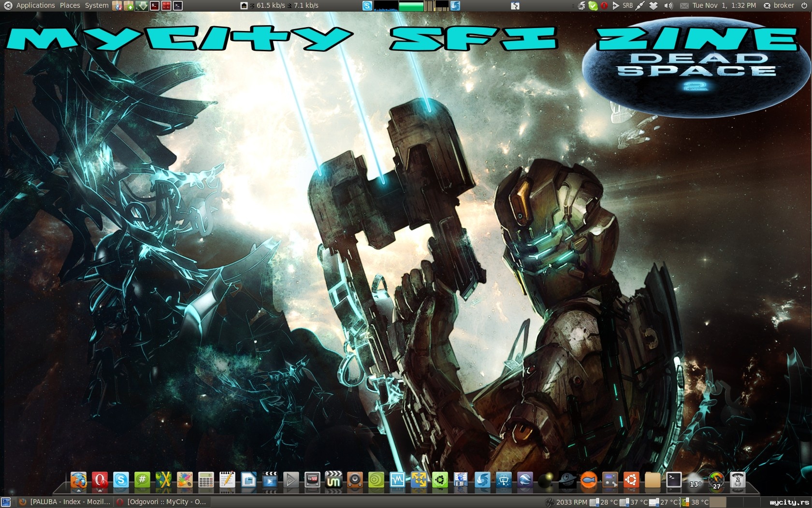Click the 2033 RPM fan sensor reading
The image size is (812, 508).
(566, 502)
